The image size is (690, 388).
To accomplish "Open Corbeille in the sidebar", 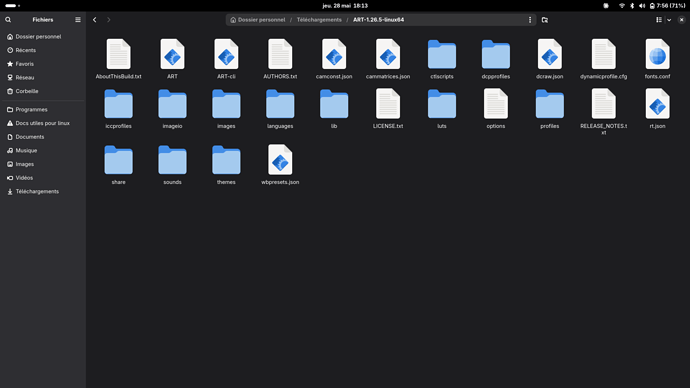I will click(x=43, y=91).
